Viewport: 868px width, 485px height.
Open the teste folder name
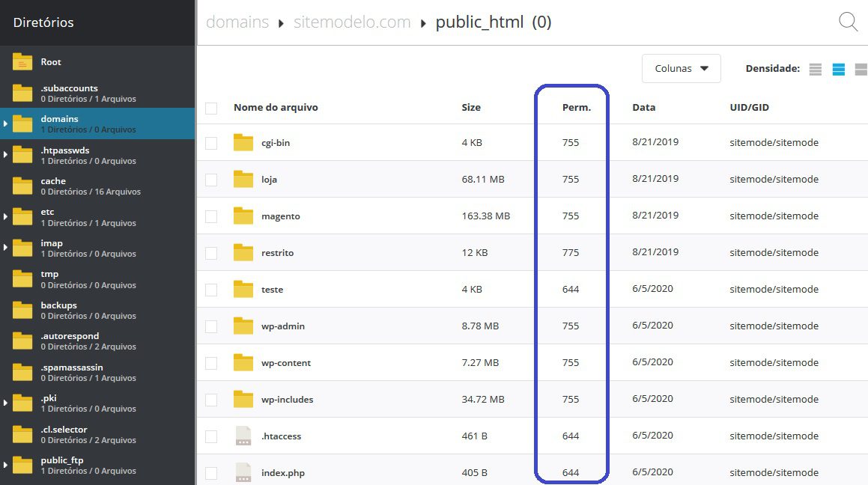[x=273, y=289]
